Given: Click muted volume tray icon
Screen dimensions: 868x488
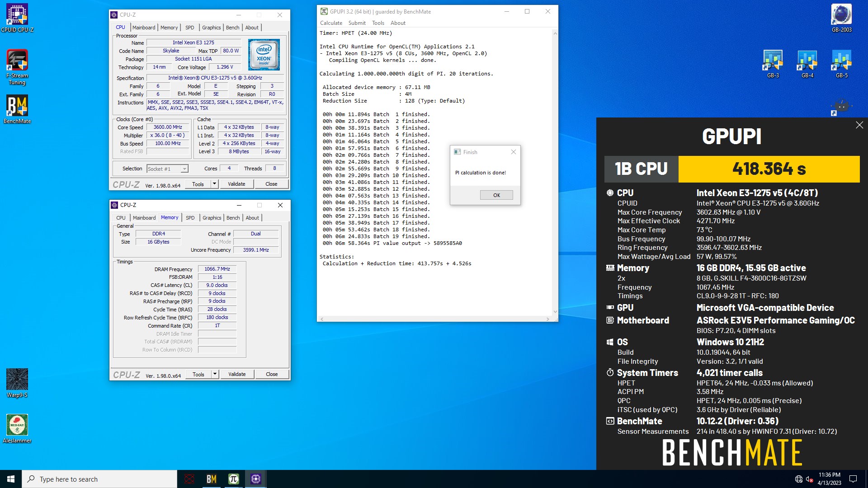Looking at the screenshot, I should tap(810, 479).
